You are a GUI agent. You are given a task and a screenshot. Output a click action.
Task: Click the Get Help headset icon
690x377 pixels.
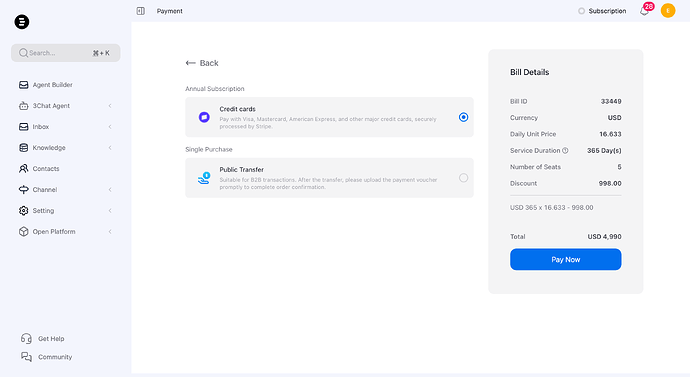(26, 338)
